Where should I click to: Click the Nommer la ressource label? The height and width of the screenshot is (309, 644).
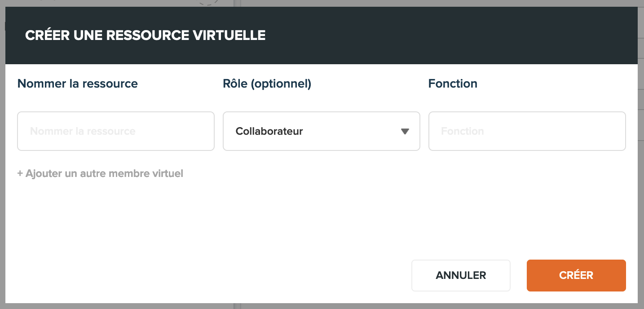click(78, 84)
